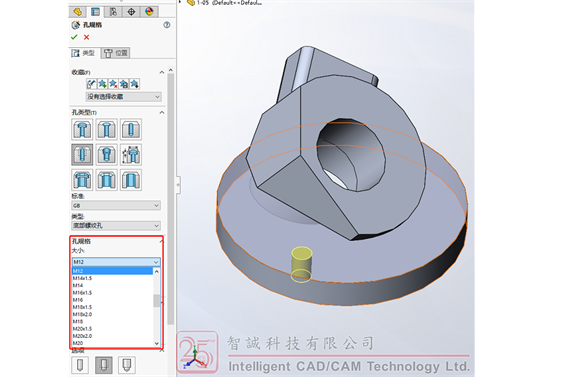This screenshot has height=377, width=584.
Task: Click add or update favorite icon
Action: point(102,84)
